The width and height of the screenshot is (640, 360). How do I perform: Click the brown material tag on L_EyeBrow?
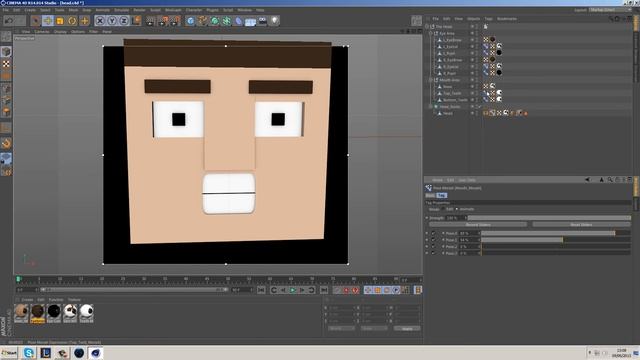(492, 40)
